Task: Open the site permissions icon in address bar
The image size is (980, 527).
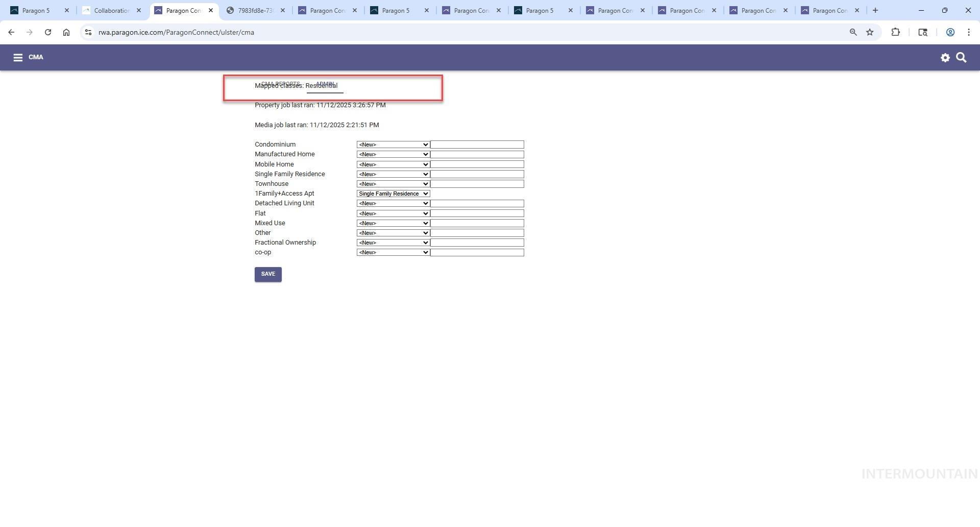Action: pos(88,32)
